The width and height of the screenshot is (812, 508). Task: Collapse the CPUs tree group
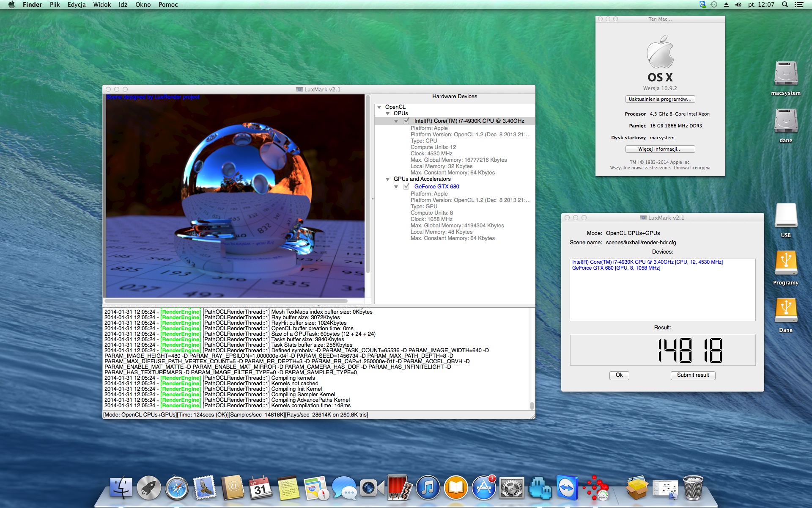coord(388,113)
